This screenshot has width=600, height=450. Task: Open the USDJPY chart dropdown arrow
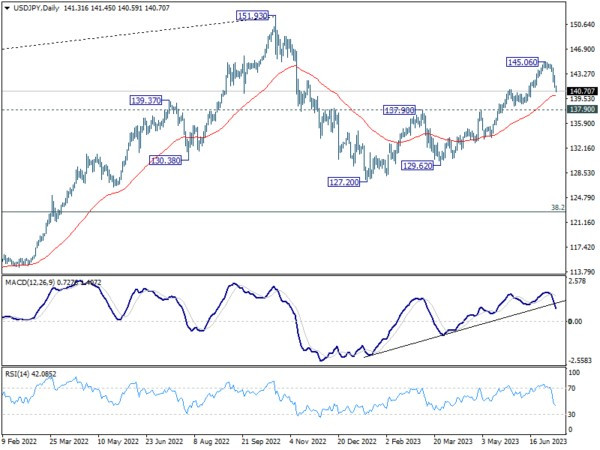point(7,8)
